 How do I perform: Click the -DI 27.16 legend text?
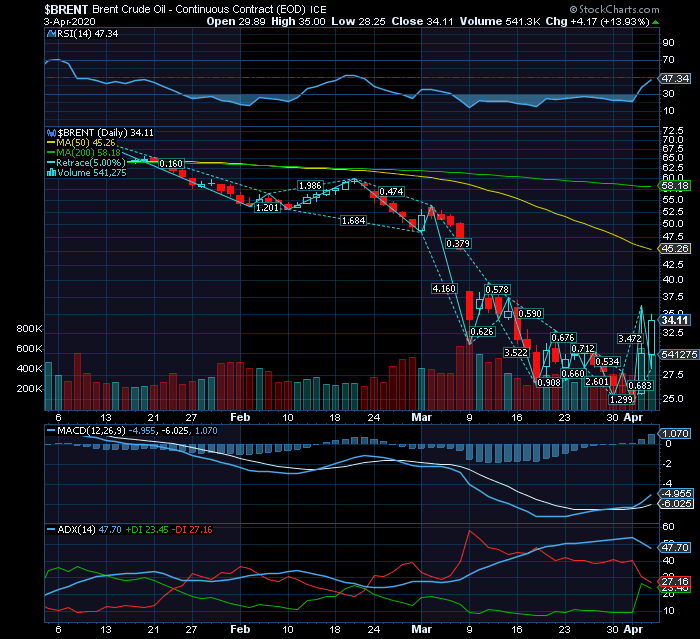(192, 530)
